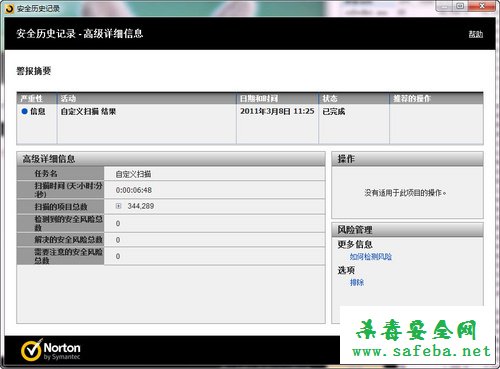The height and width of the screenshot is (369, 500).
Task: Click the 扫描的项目总数 row label
Action: tap(61, 207)
